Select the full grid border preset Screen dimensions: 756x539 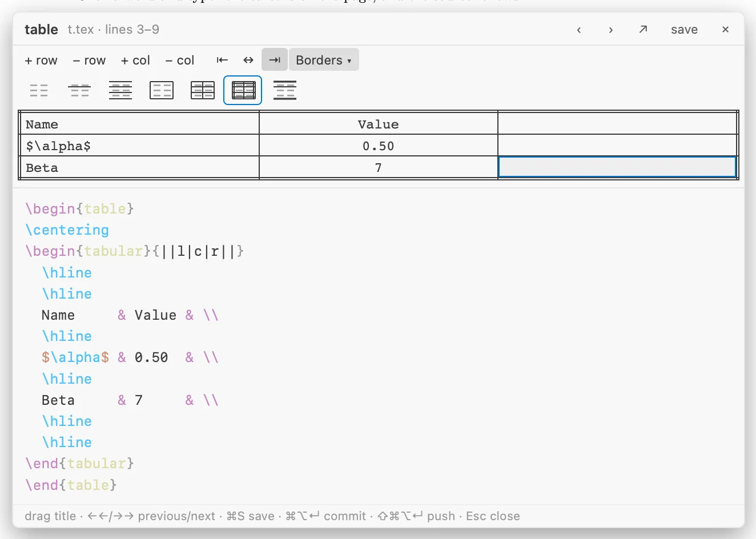click(203, 90)
